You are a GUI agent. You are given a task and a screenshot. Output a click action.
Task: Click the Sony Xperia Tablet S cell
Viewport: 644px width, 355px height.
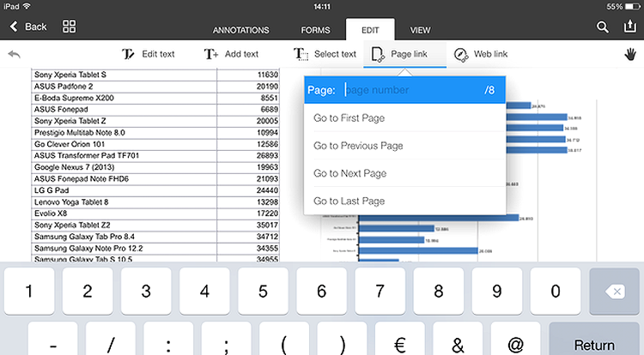coord(124,75)
